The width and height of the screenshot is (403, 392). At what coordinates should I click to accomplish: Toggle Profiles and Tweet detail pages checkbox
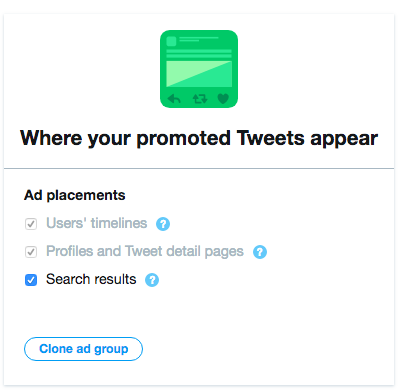coord(31,252)
